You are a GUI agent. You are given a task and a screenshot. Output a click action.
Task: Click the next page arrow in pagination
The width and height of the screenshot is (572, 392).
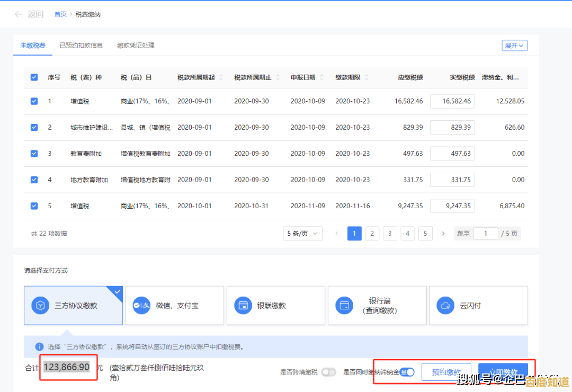443,233
